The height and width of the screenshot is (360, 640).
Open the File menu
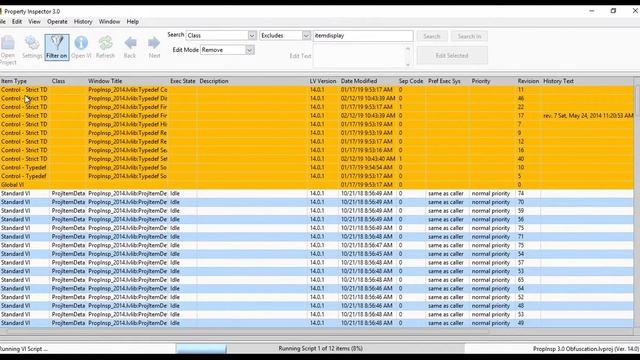[2, 22]
